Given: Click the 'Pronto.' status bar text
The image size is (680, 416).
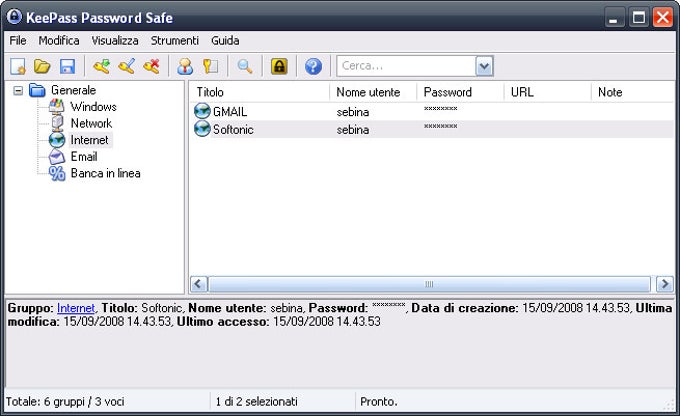Looking at the screenshot, I should pyautogui.click(x=379, y=402).
